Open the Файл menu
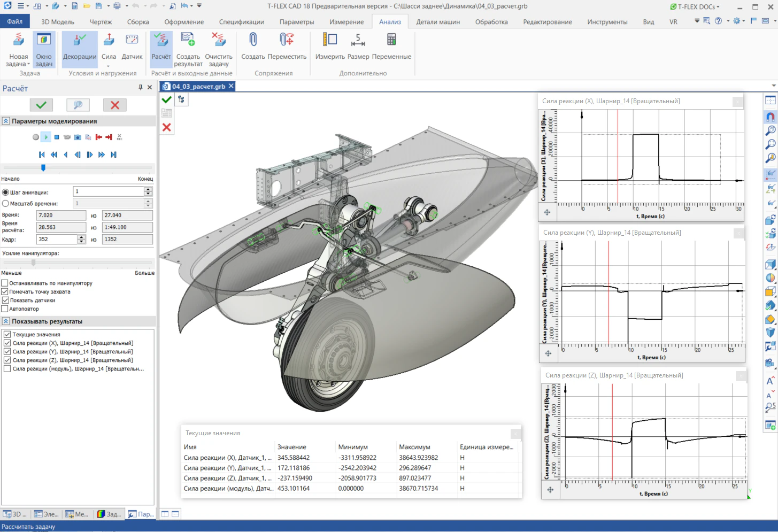 pyautogui.click(x=15, y=22)
